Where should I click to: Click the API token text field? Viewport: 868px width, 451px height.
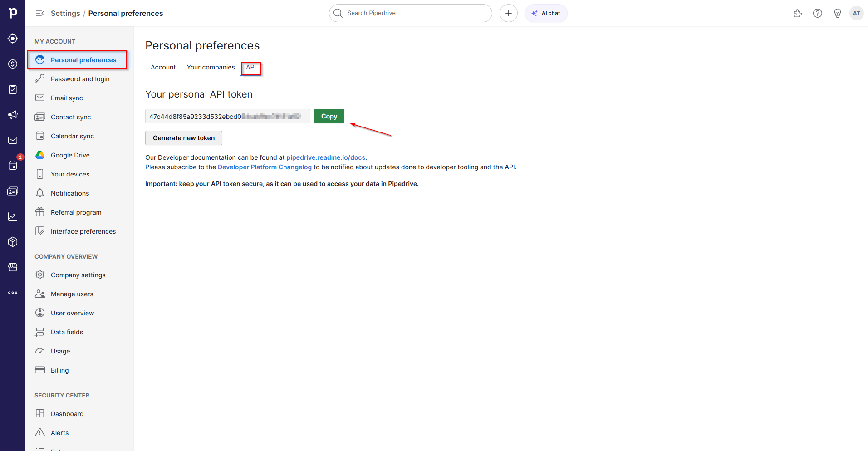coord(228,116)
